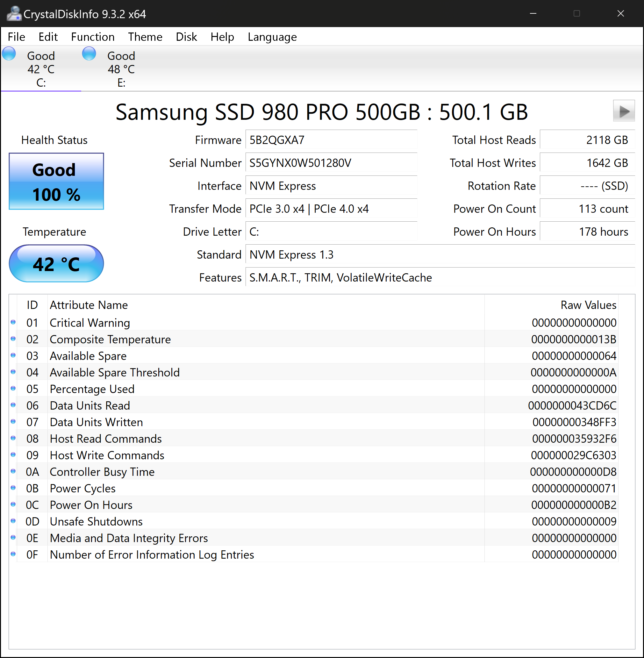Click the Raw Values column header

(588, 305)
